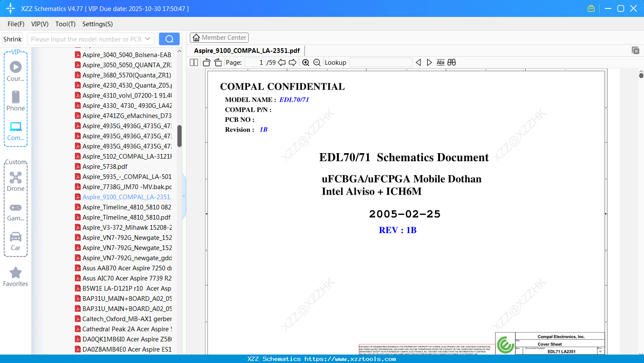Click the yellow VIP briefcase icon
Image resolution: width=644 pixels, height=363 pixels.
(591, 8)
